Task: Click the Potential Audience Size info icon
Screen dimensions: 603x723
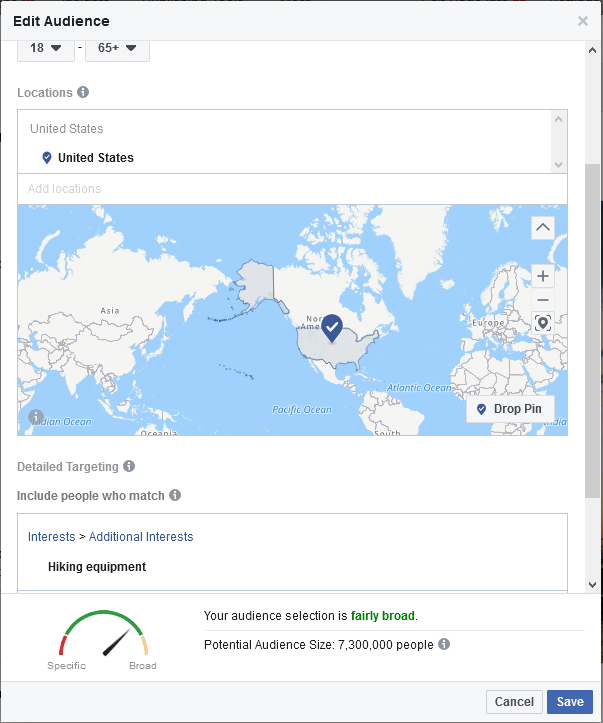Action: [444, 644]
